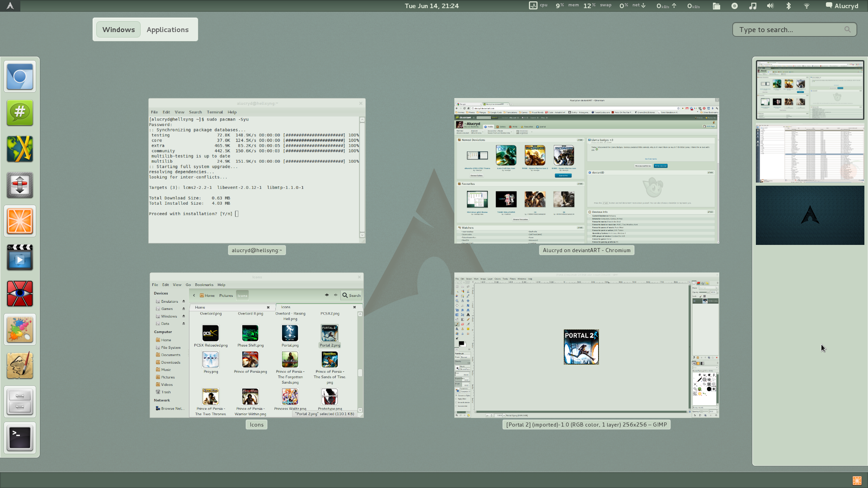Click the foreground color swatch in GIMP
This screenshot has height=488, width=868.
pyautogui.click(x=461, y=343)
